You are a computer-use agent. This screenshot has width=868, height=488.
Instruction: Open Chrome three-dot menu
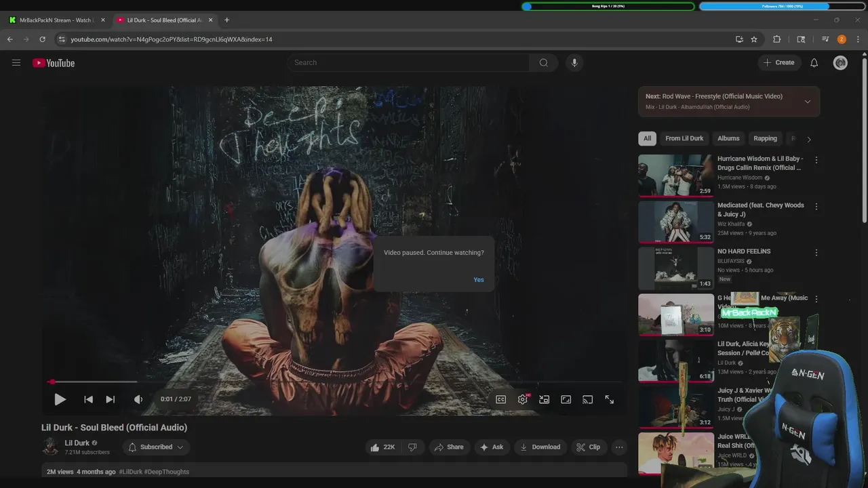click(858, 39)
